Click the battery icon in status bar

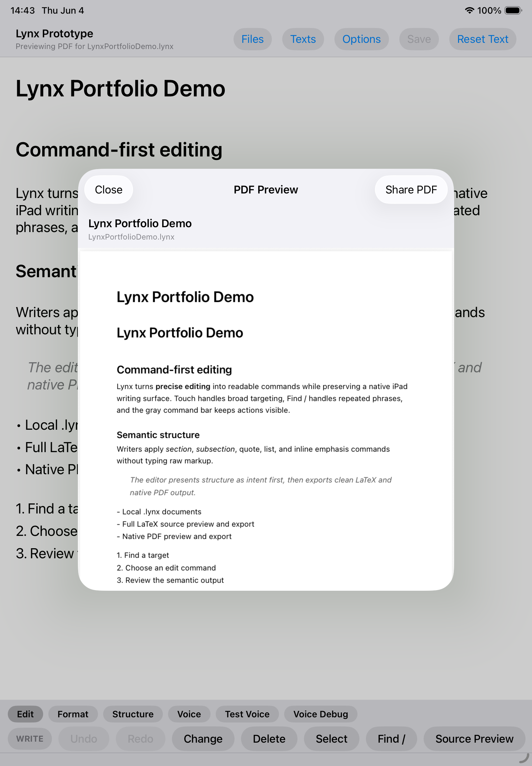click(x=513, y=10)
